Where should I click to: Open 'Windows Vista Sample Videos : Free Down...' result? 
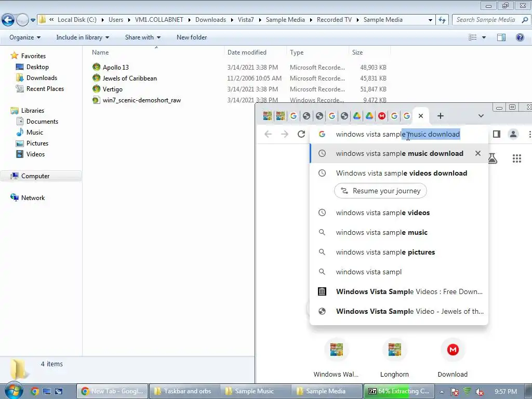(399, 291)
